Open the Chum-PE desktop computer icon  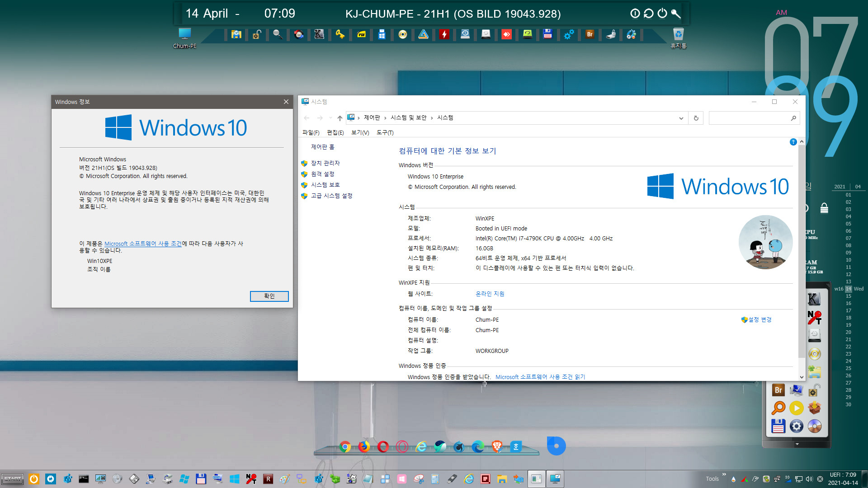tap(184, 38)
